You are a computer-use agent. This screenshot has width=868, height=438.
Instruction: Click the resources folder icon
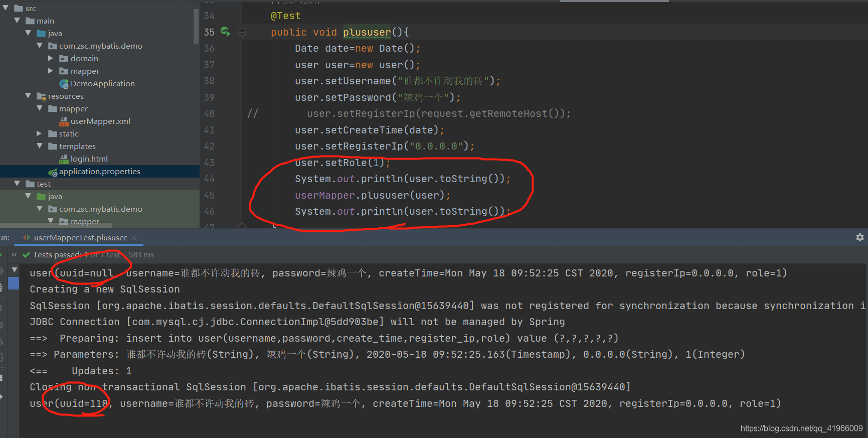[x=42, y=96]
